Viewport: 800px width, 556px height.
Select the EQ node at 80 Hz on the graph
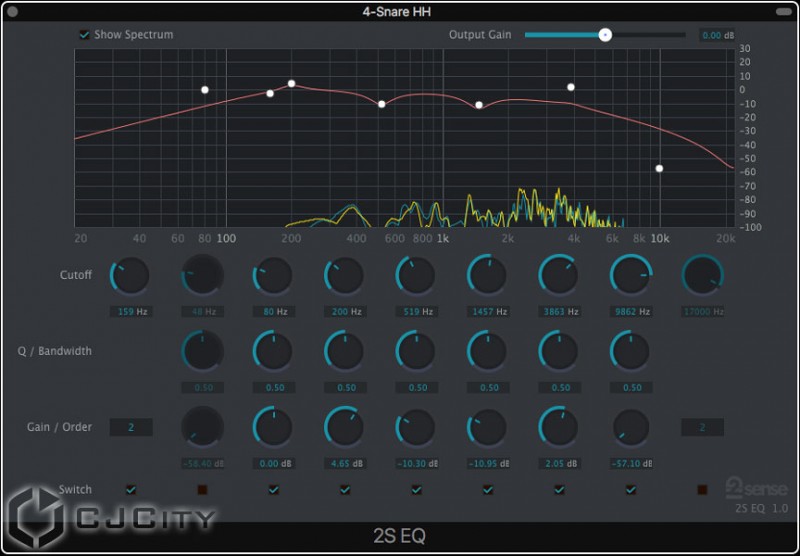click(x=205, y=90)
